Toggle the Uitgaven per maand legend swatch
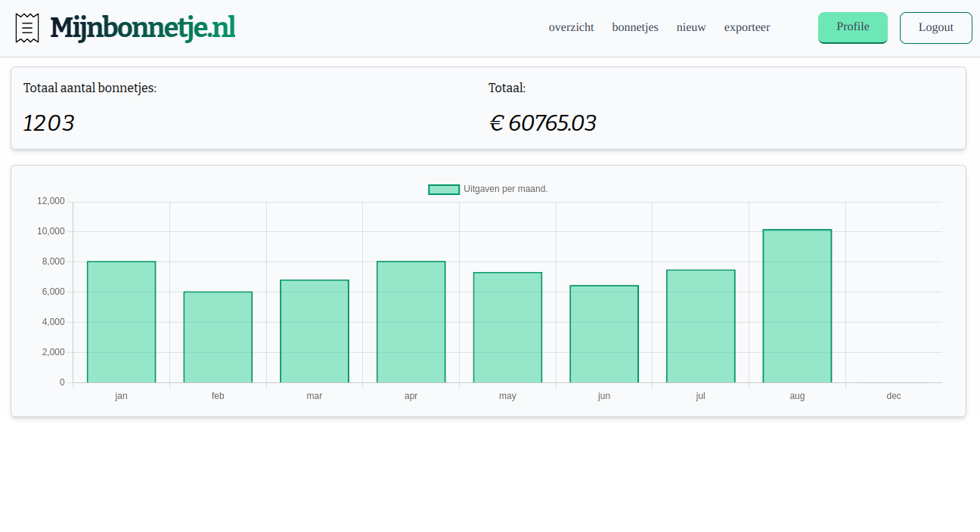980x532 pixels. pos(444,189)
